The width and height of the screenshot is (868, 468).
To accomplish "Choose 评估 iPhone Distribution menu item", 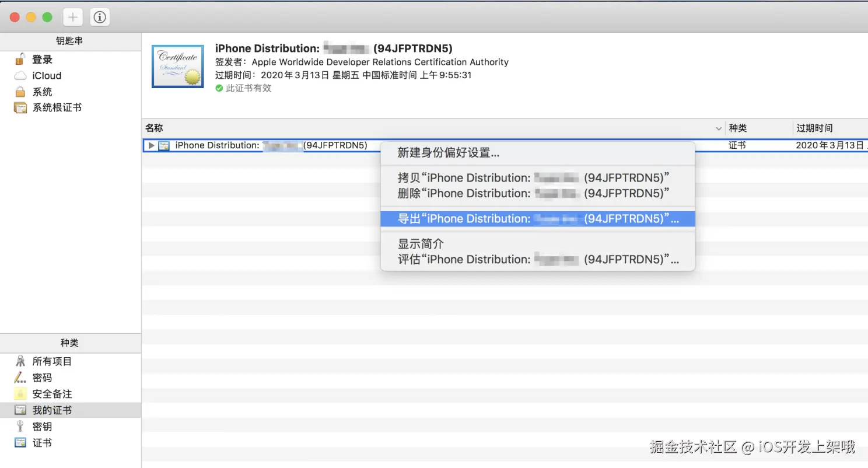I will tap(537, 259).
